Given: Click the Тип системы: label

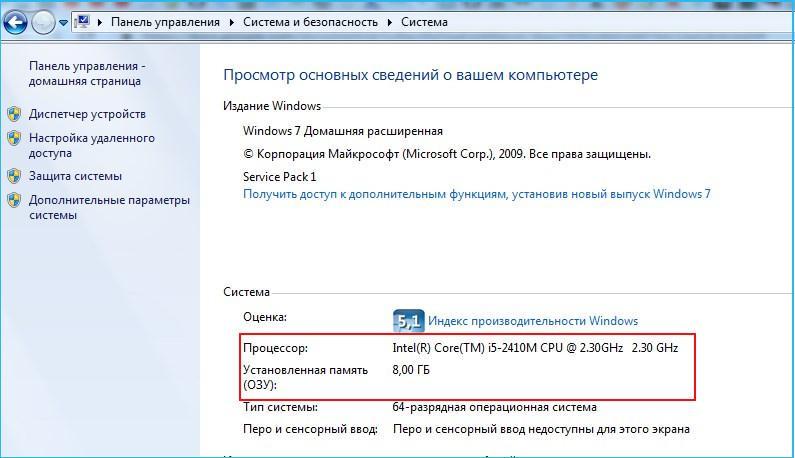Looking at the screenshot, I should 280,407.
